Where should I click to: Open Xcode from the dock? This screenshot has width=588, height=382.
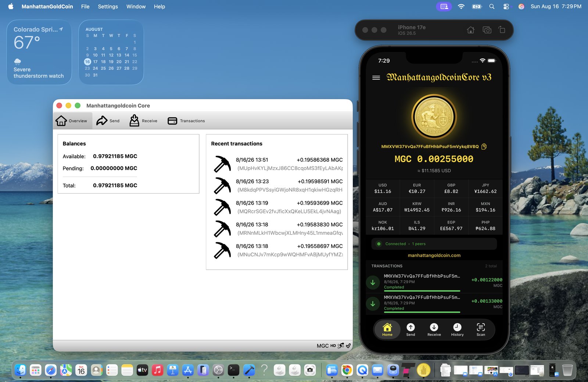(249, 370)
